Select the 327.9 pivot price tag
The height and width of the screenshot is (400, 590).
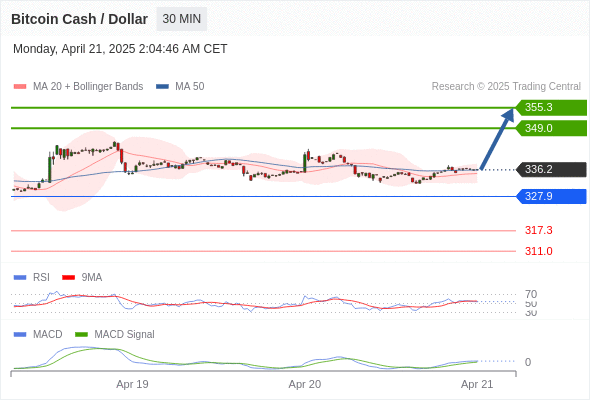click(x=551, y=196)
